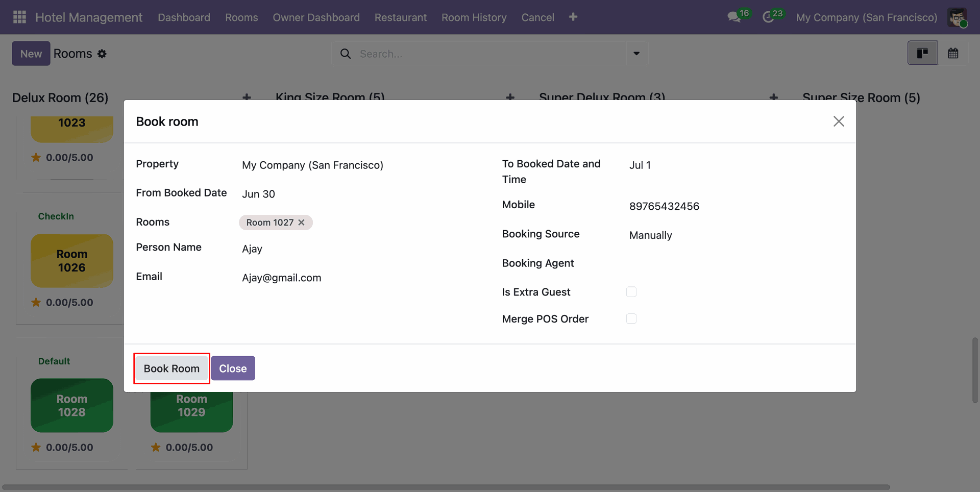
Task: Open the company switcher My Company (San Francisco)
Action: pyautogui.click(x=867, y=17)
